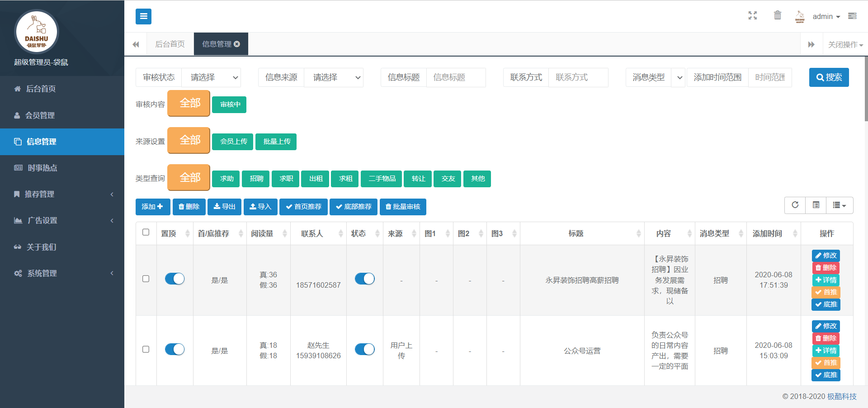Sort table by 阅读量 column
This screenshot has height=408, width=868.
pyautogui.click(x=269, y=233)
